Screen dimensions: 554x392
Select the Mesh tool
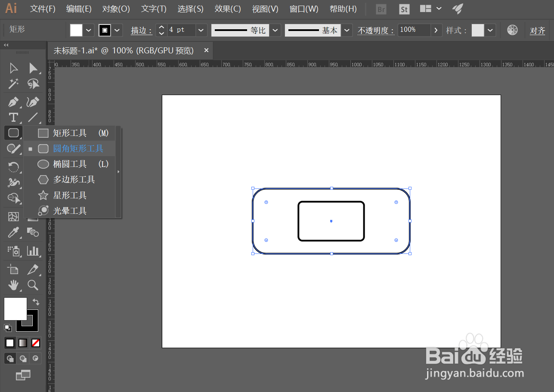pos(14,216)
